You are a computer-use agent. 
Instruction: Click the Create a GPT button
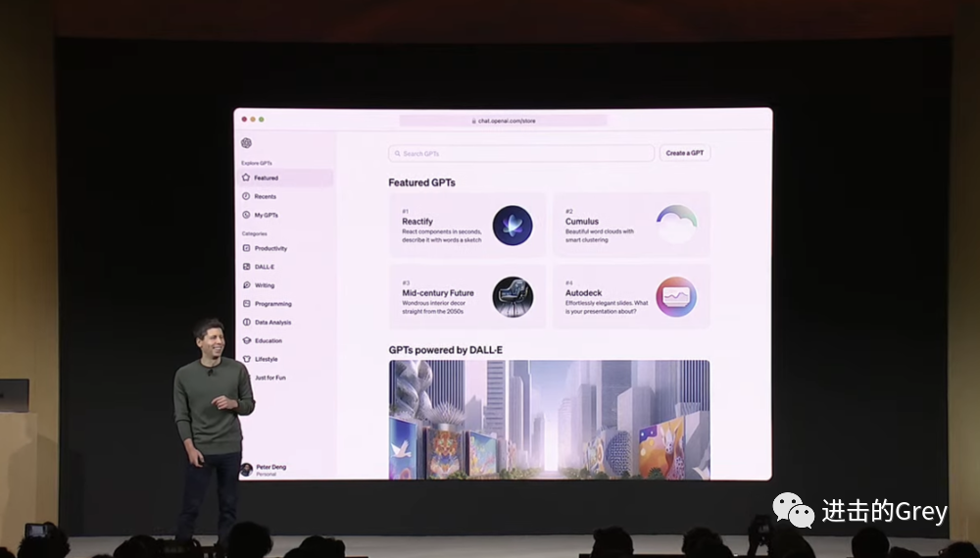coord(685,153)
